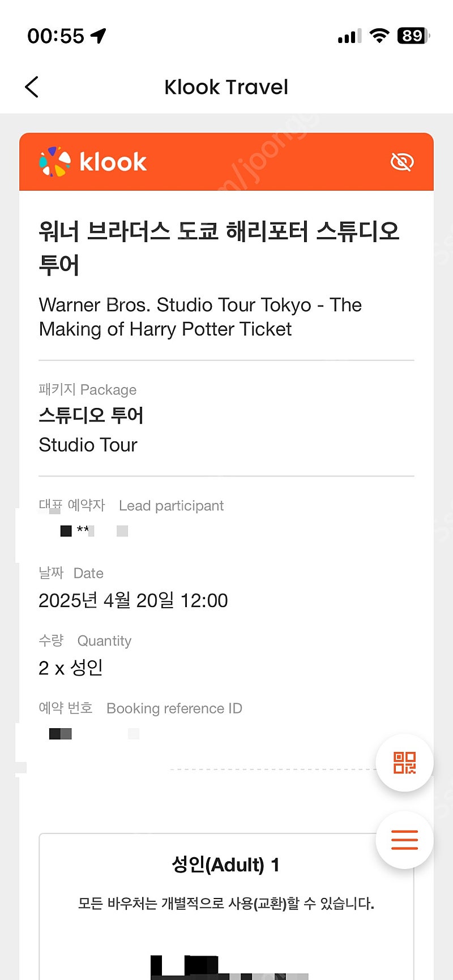Tap the voucher usage notice text
The width and height of the screenshot is (453, 980).
pyautogui.click(x=226, y=903)
